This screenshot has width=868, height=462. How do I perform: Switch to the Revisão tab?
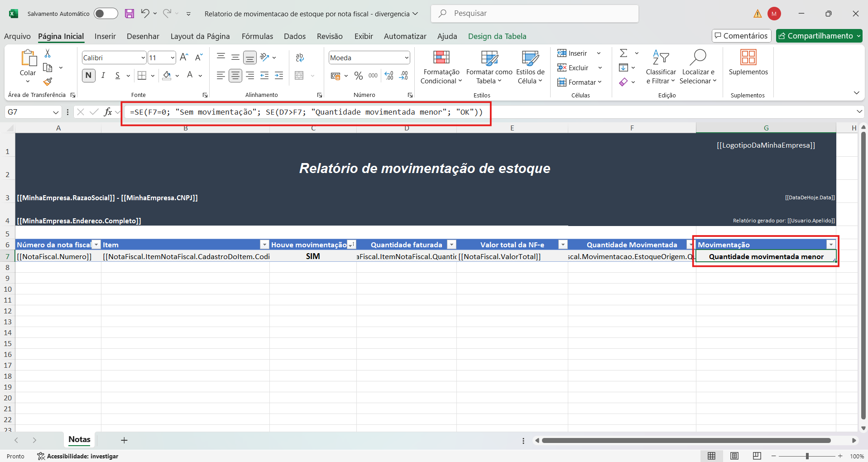[330, 36]
